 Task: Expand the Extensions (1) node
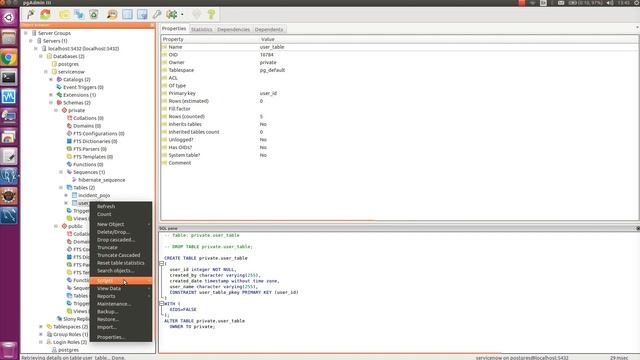click(x=51, y=95)
